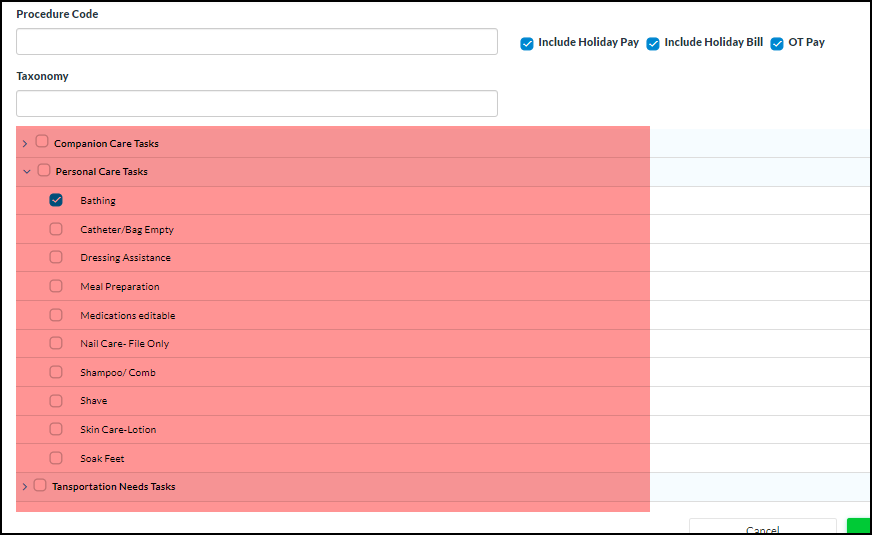This screenshot has width=872, height=535.
Task: Click into the Taxonomy input field
Action: point(257,104)
